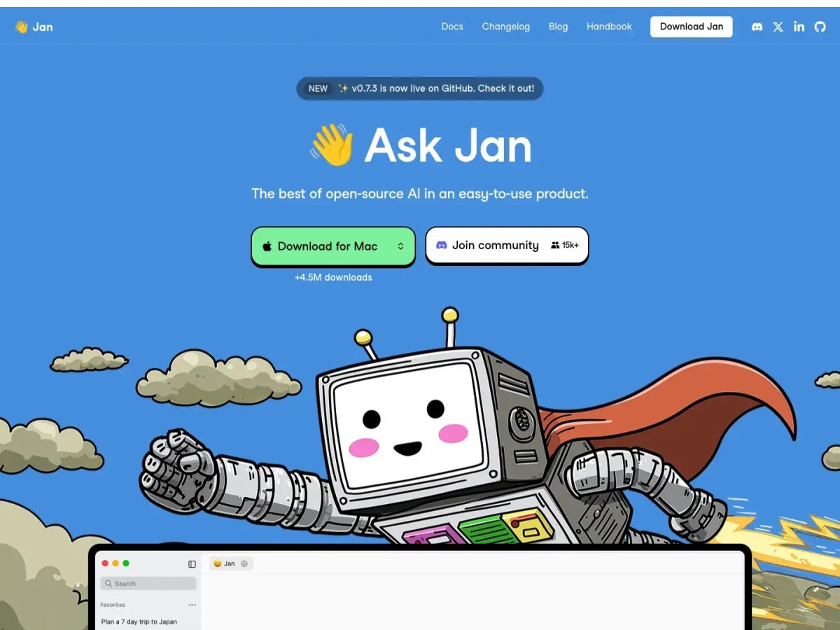Visit the GitHub repo via the GitHub icon
Image resolution: width=840 pixels, height=630 pixels.
coord(820,27)
